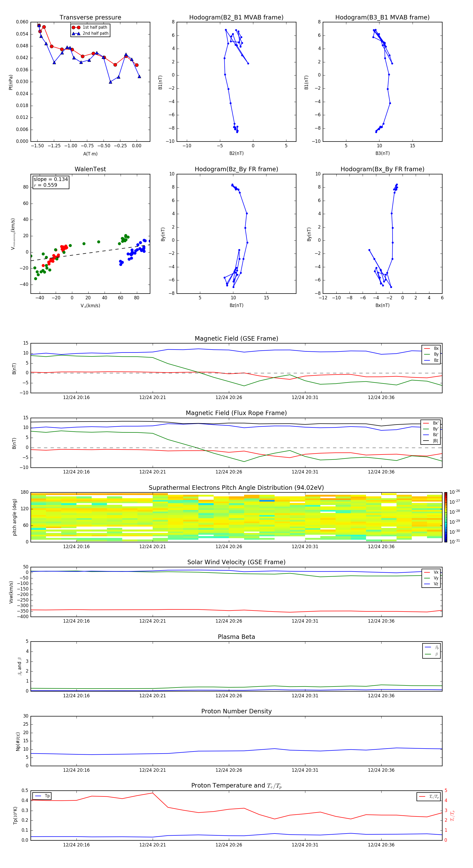
Task: Click the 'Np(#/cc)' y-axis label
Action: tap(18, 741)
